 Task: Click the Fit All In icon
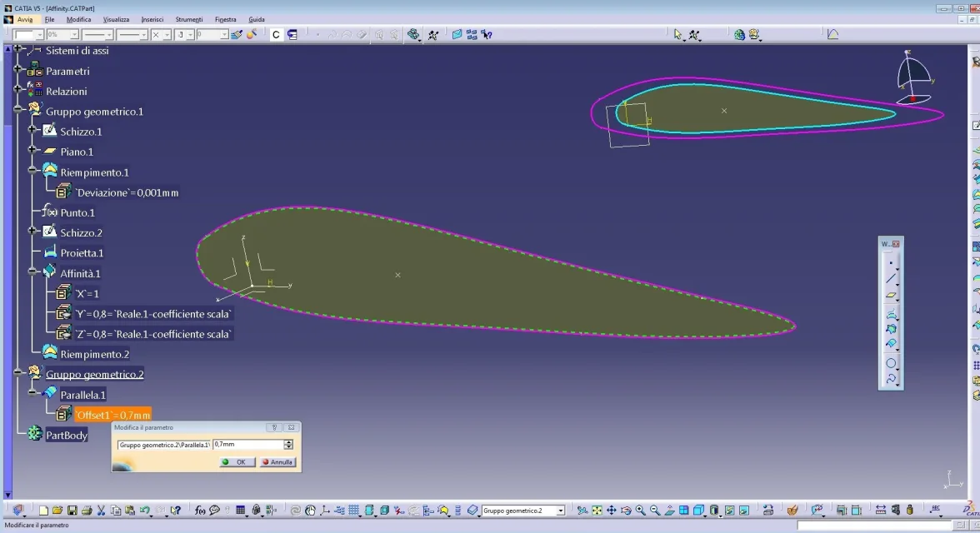[597, 511]
